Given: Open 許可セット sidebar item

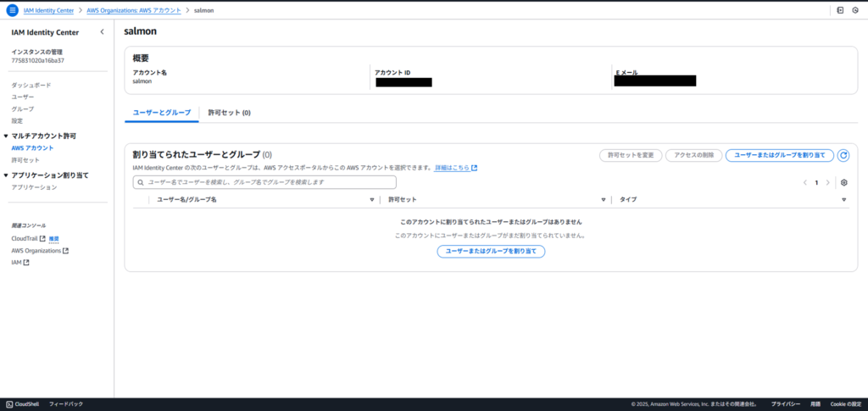Looking at the screenshot, I should [25, 160].
